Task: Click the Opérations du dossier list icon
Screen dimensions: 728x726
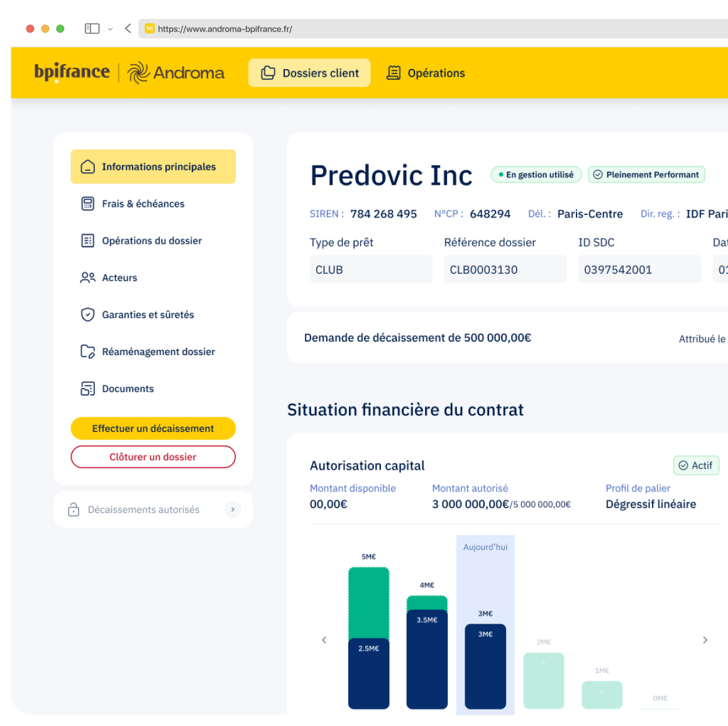Action: (x=88, y=241)
